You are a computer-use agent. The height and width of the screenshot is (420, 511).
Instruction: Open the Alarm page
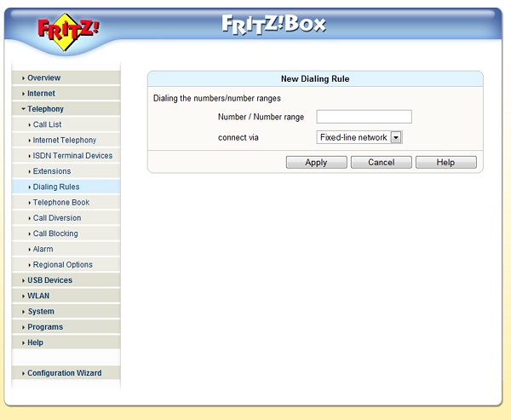click(43, 250)
